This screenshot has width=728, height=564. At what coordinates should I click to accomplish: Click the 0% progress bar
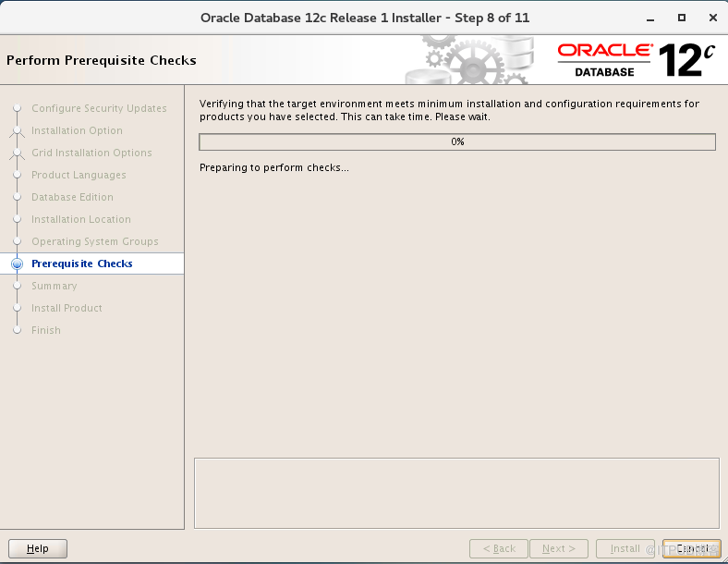[457, 141]
